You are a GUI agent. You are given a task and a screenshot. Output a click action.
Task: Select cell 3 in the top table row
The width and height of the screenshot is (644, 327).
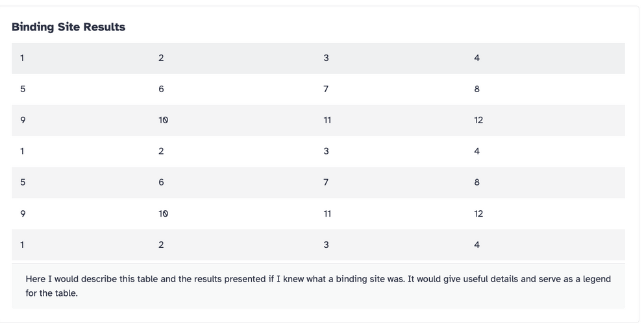point(390,58)
